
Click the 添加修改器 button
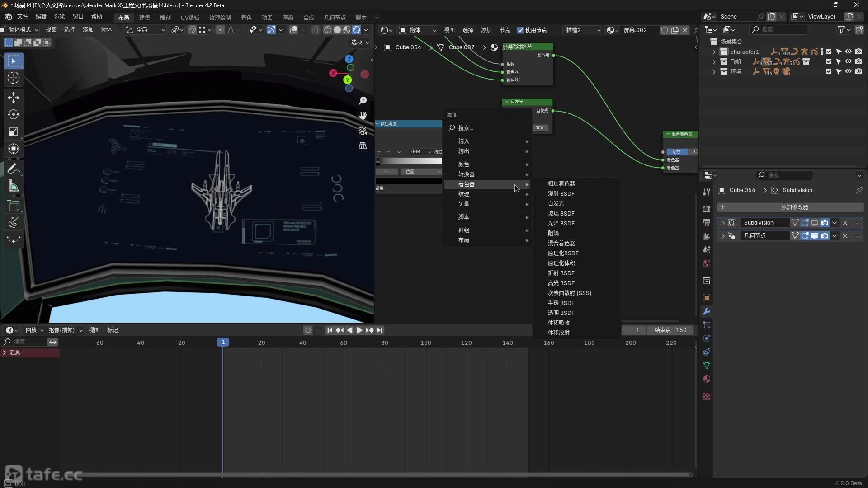(x=790, y=207)
